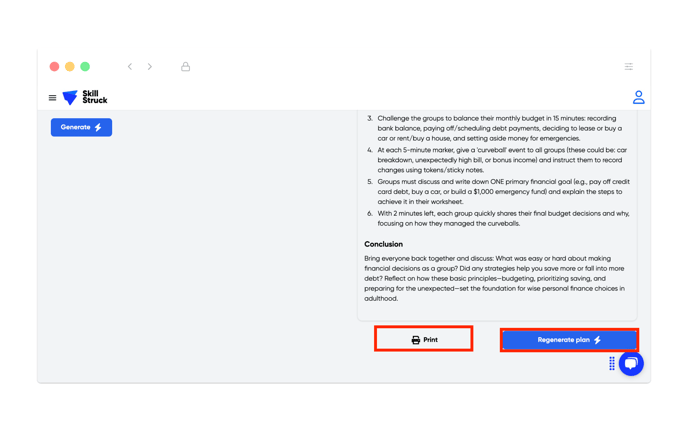
Task: Open the browser settings sliders icon
Action: pos(629,66)
